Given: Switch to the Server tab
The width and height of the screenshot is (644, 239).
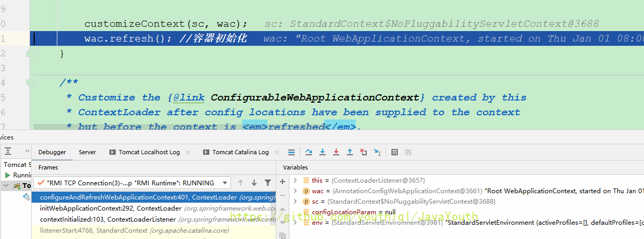Looking at the screenshot, I should click(87, 152).
